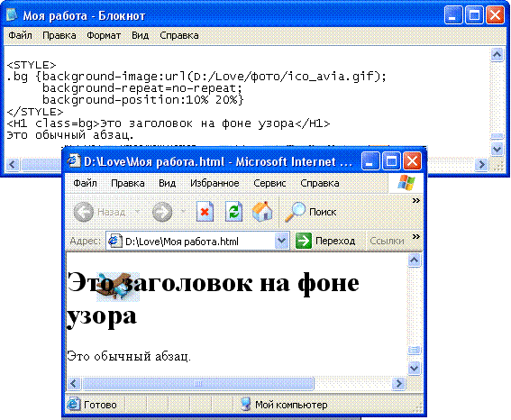Open the Правка menu in Internet Explorer
The height and width of the screenshot is (420, 511).
click(128, 183)
